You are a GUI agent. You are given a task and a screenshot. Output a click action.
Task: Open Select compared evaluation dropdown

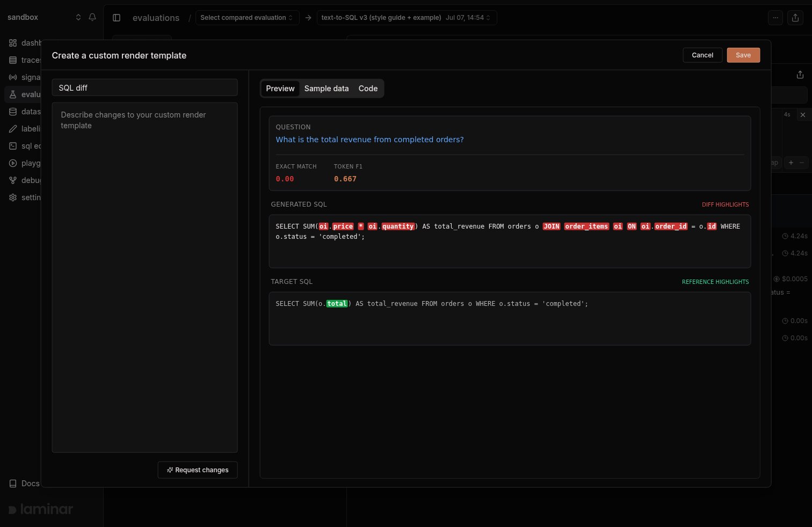pos(247,18)
